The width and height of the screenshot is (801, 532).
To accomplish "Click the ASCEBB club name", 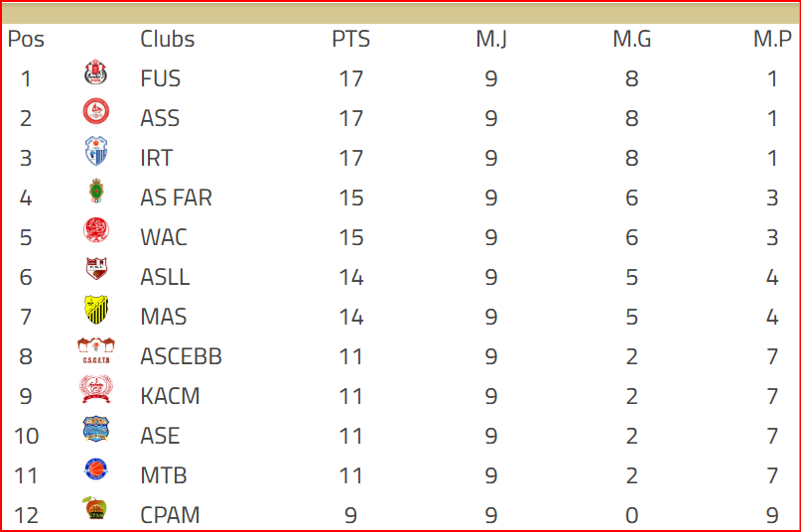I will click(182, 356).
